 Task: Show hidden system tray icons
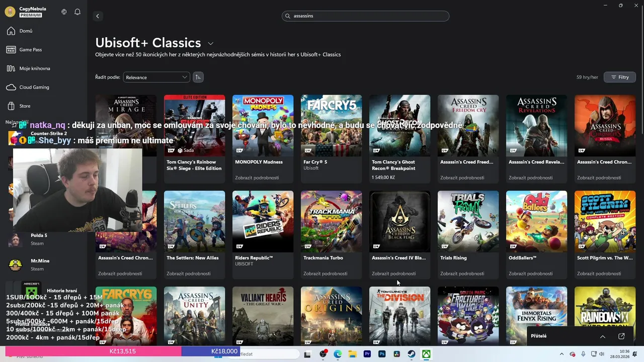click(x=561, y=354)
